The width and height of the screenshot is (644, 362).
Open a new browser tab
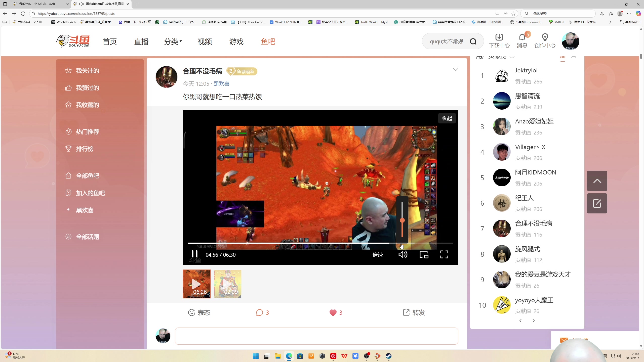tap(136, 4)
